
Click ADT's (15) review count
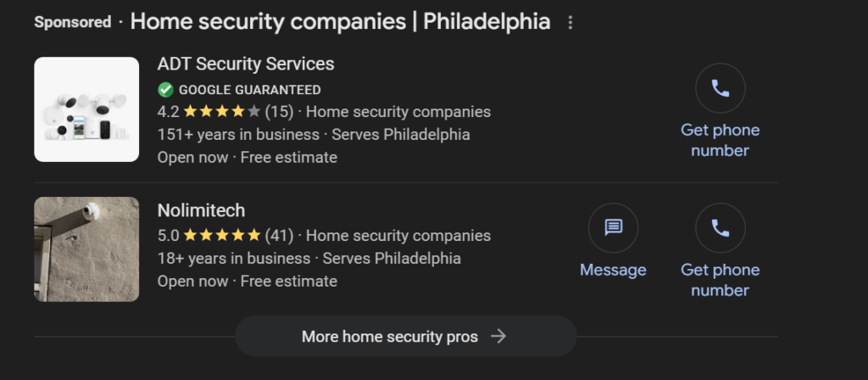279,111
